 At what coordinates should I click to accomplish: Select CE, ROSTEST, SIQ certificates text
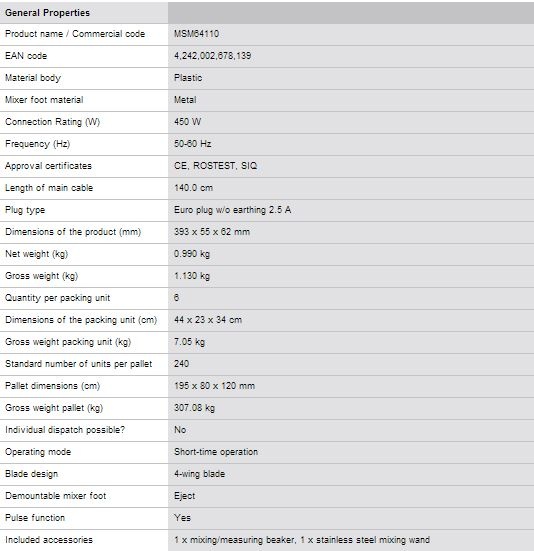pos(215,166)
